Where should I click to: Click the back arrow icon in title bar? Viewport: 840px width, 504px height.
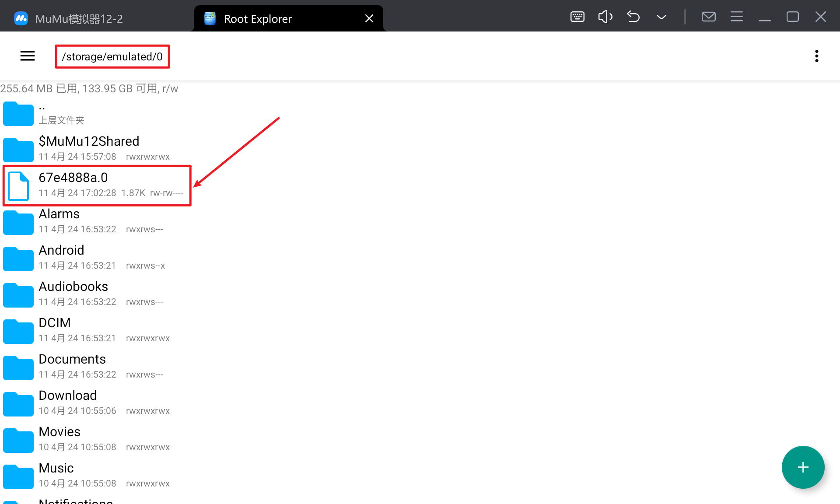pos(633,17)
